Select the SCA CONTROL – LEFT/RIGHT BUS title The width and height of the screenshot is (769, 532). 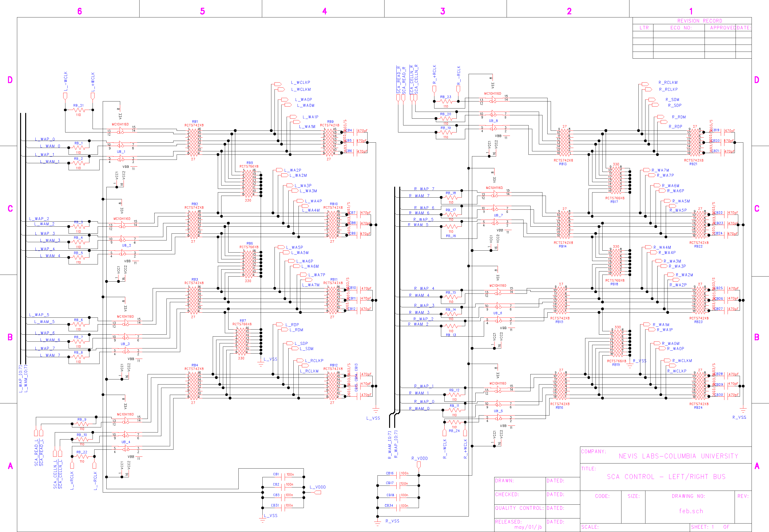click(x=666, y=477)
